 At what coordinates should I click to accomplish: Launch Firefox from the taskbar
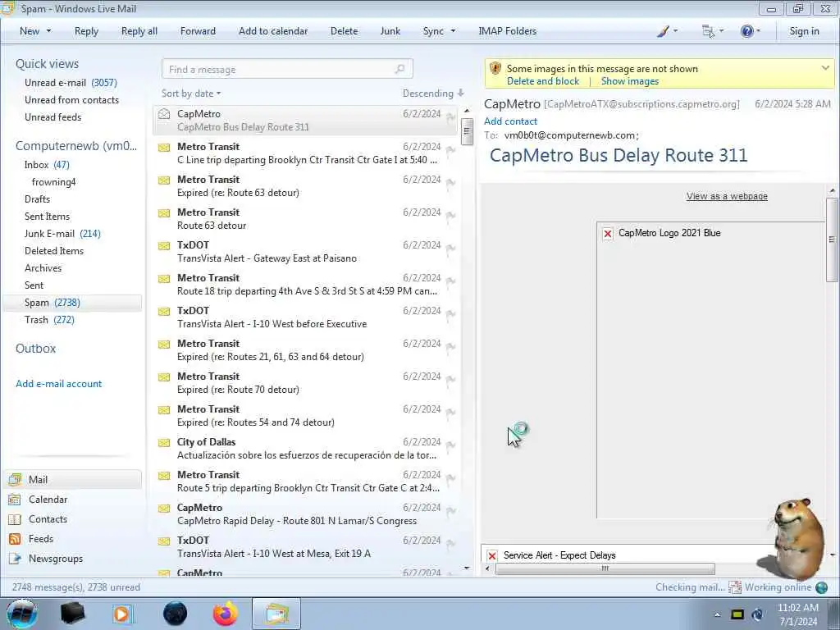pos(226,614)
